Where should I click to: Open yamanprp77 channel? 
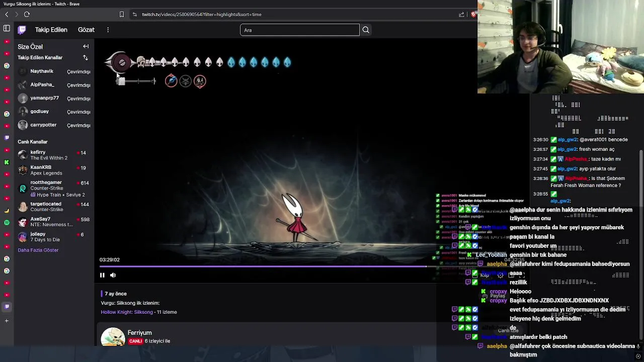[x=54, y=99]
